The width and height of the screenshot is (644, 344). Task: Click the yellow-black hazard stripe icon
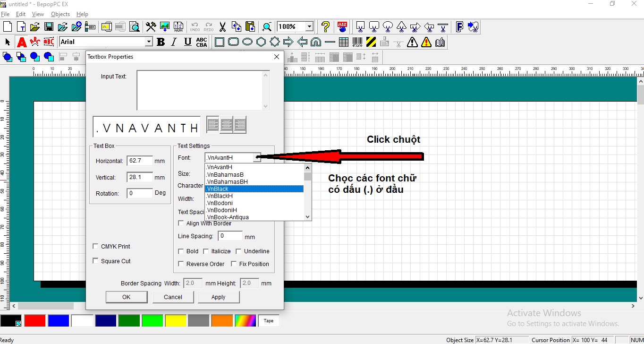click(x=371, y=42)
